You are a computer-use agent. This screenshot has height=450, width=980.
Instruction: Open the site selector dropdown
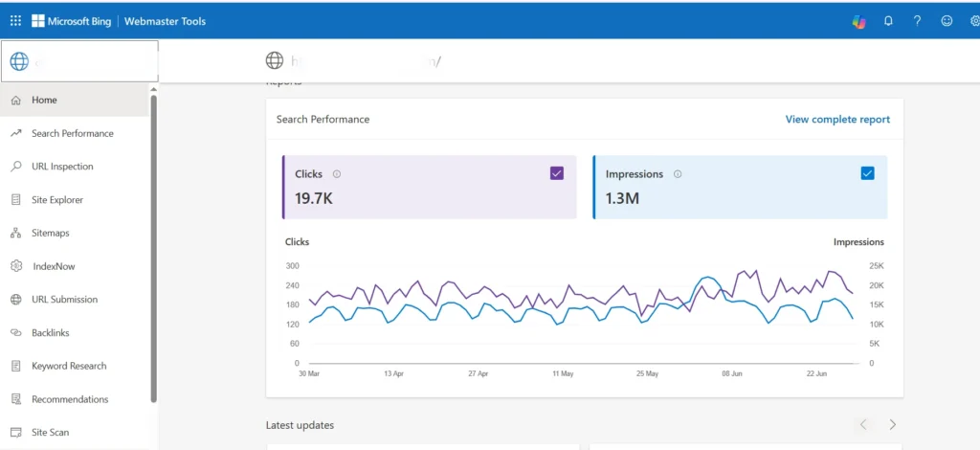point(79,62)
